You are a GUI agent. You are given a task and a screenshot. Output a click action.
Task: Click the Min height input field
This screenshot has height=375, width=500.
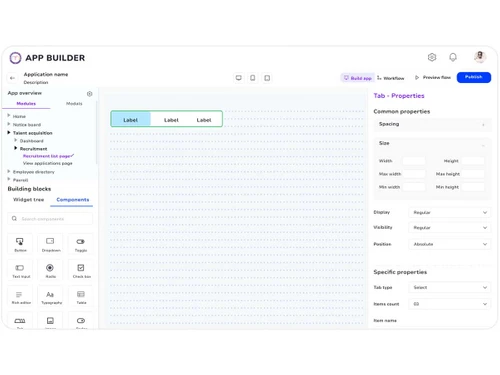[x=473, y=187]
